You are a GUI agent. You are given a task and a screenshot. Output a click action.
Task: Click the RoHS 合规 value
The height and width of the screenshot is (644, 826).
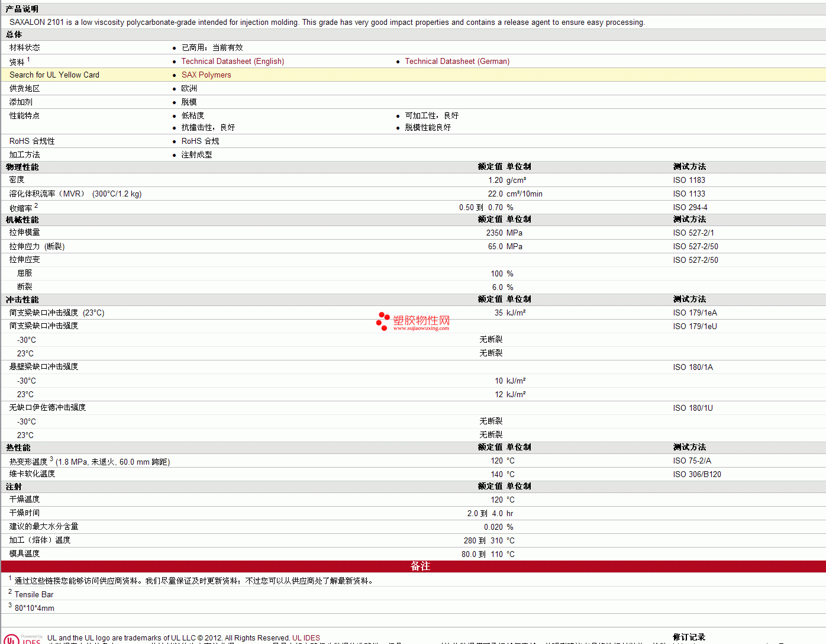click(x=200, y=141)
